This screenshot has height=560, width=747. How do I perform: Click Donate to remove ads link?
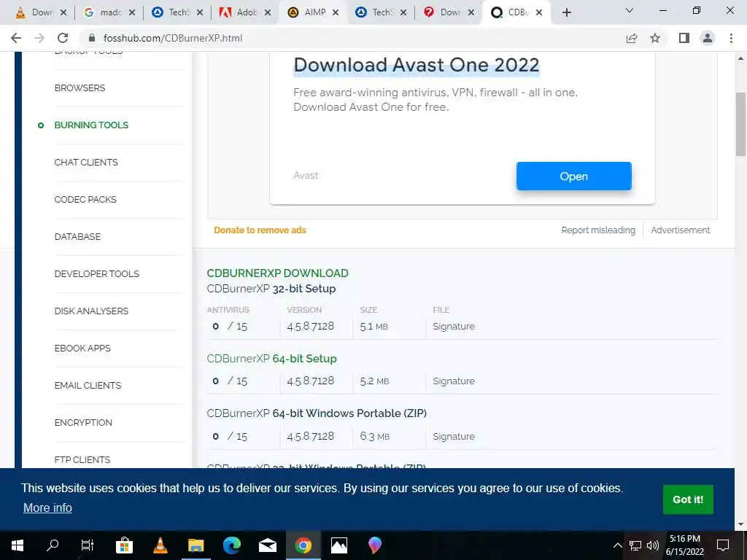pyautogui.click(x=260, y=230)
